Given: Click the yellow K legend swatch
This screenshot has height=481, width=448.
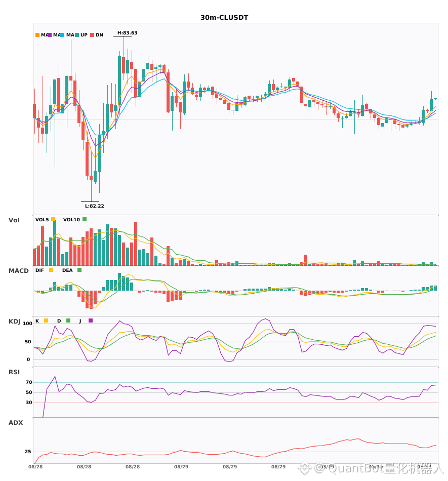Looking at the screenshot, I should click(x=46, y=320).
